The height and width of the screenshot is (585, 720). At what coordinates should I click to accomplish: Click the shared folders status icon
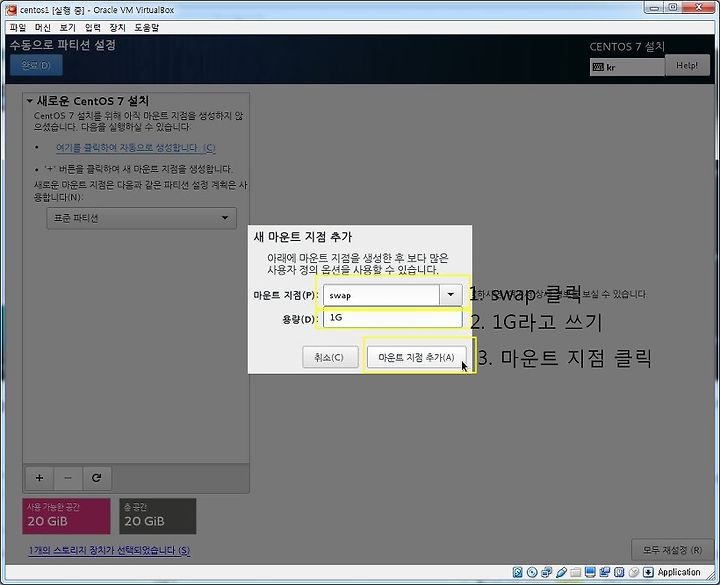(575, 572)
